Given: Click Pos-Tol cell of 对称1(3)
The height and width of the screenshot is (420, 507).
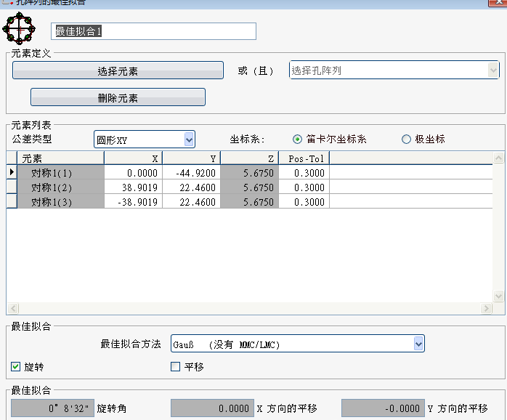Looking at the screenshot, I should click(304, 202).
